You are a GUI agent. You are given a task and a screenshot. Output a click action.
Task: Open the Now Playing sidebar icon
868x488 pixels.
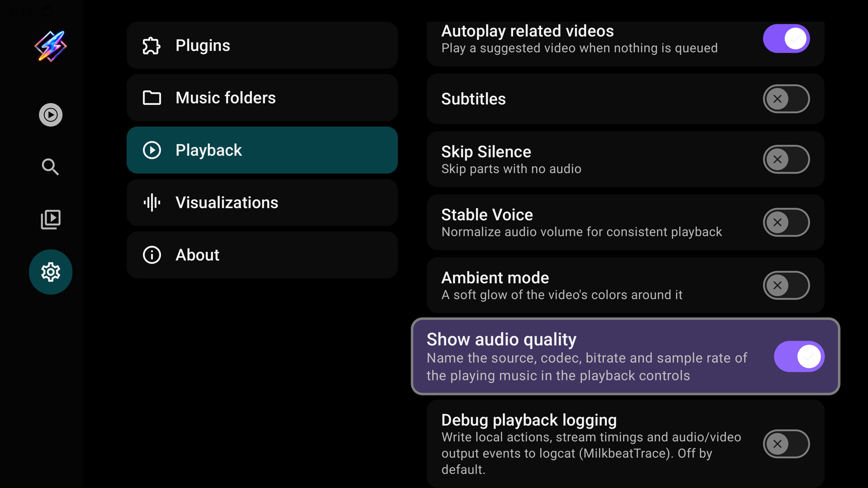pos(51,115)
